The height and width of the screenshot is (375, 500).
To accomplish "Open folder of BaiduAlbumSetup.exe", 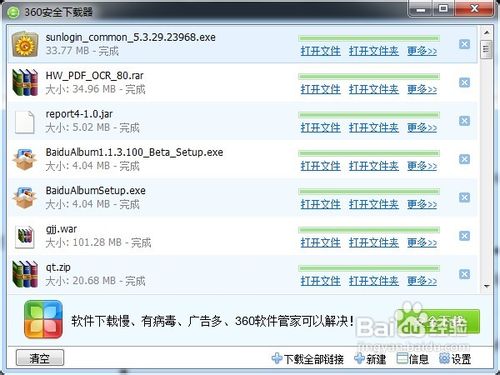I will click(x=374, y=204).
